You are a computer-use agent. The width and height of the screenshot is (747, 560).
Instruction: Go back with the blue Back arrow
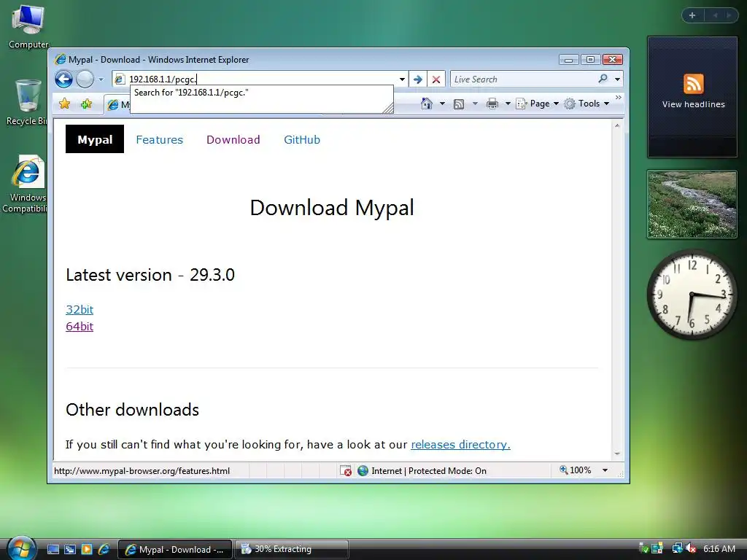(64, 79)
